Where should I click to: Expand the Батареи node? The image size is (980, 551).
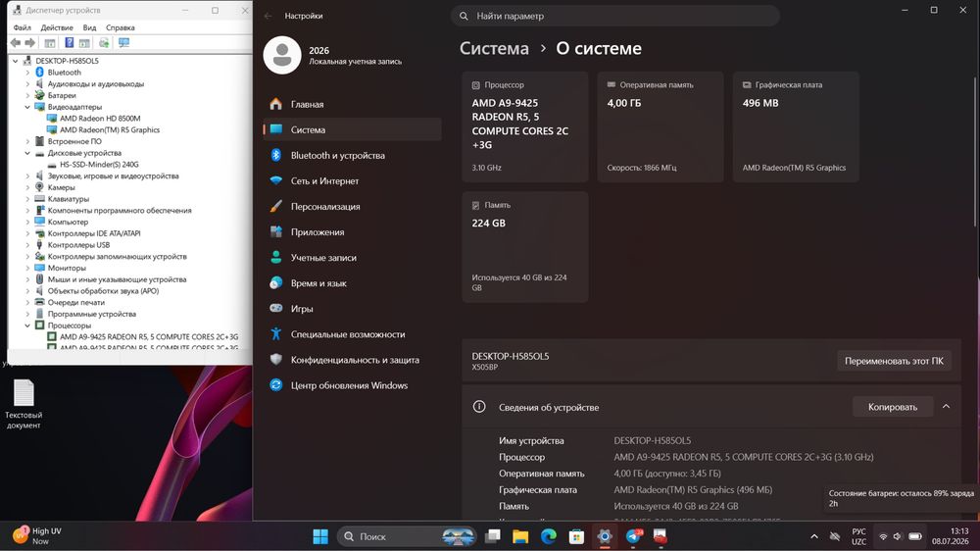pyautogui.click(x=27, y=96)
